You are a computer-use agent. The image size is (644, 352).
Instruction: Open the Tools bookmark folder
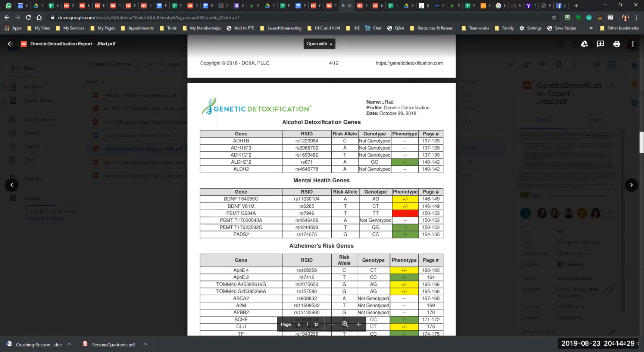click(168, 28)
